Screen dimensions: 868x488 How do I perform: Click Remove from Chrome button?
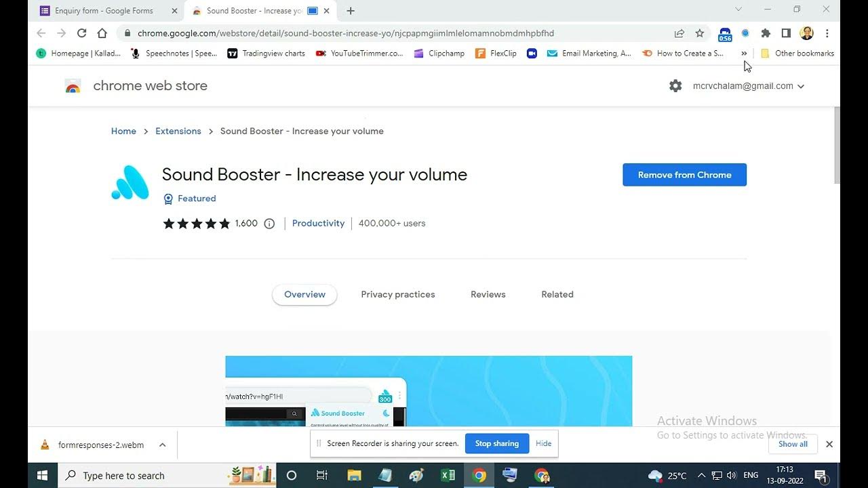684,175
